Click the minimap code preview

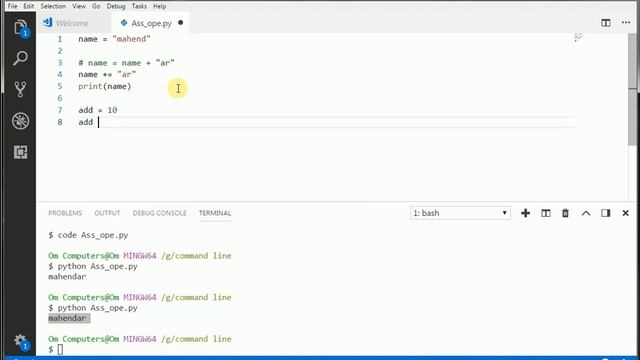(x=579, y=38)
